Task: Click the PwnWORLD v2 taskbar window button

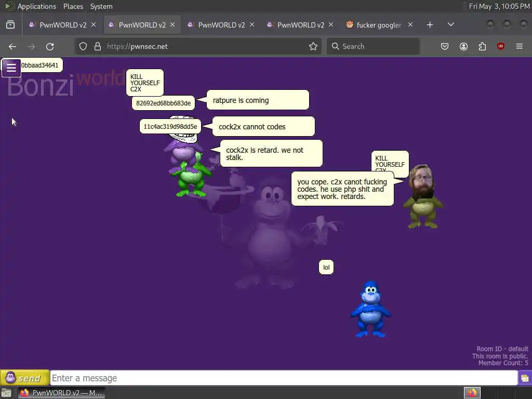Action: click(x=61, y=393)
